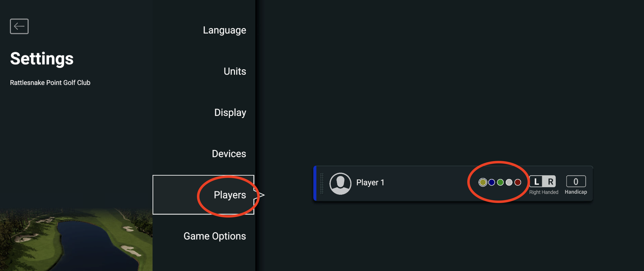Open the Devices settings section

(229, 154)
